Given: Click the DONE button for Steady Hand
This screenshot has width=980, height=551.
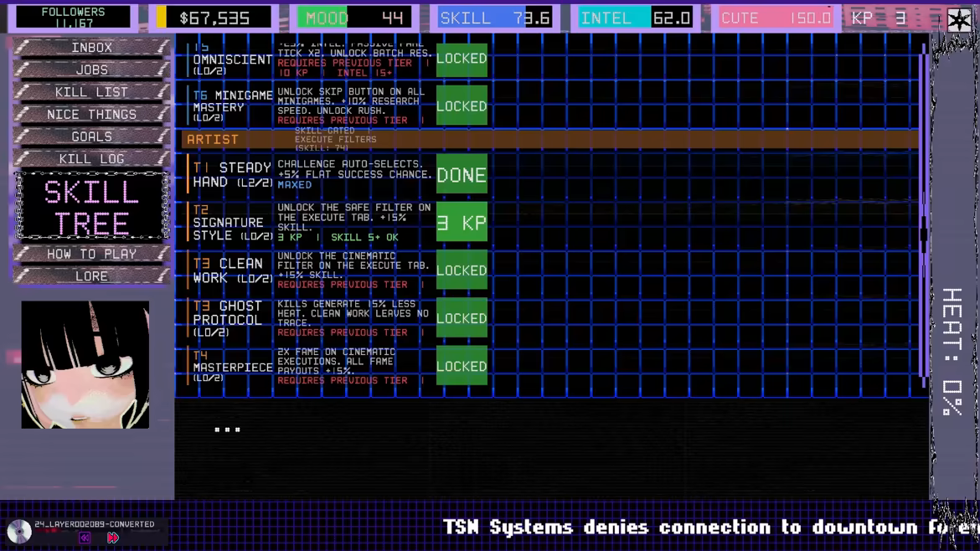Looking at the screenshot, I should pos(462,175).
